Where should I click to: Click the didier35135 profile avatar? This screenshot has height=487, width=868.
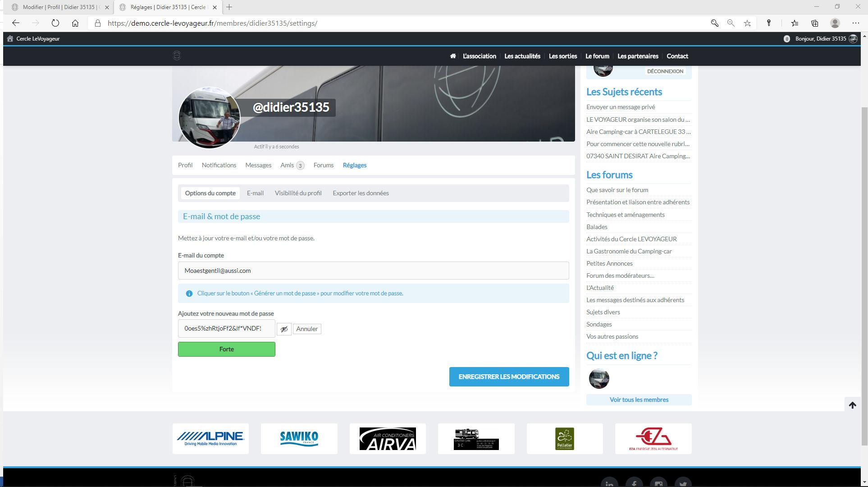(209, 118)
